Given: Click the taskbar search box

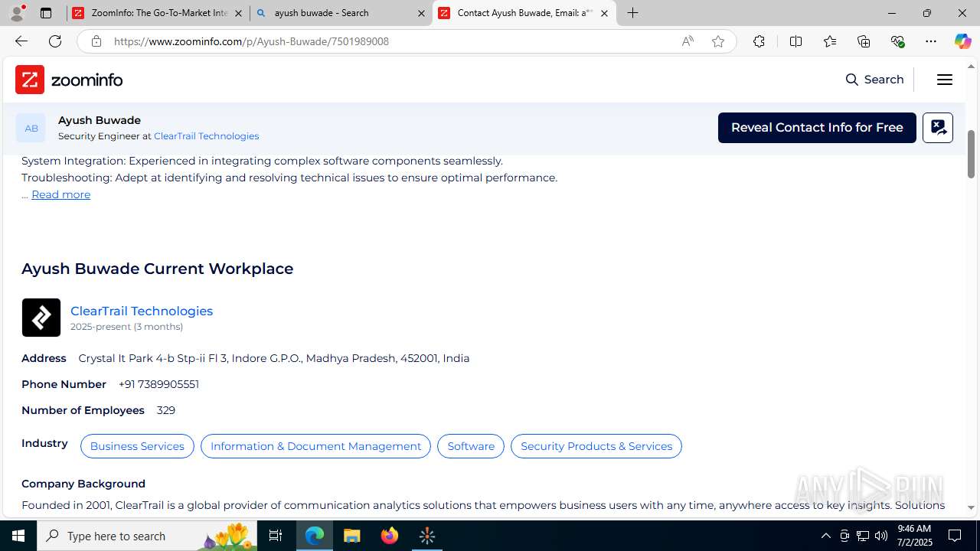Looking at the screenshot, I should [x=149, y=536].
